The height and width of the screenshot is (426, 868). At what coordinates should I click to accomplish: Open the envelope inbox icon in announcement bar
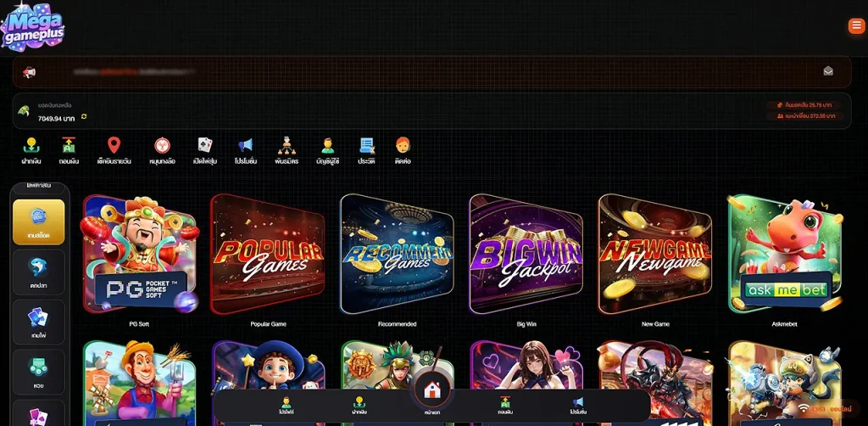pyautogui.click(x=828, y=71)
